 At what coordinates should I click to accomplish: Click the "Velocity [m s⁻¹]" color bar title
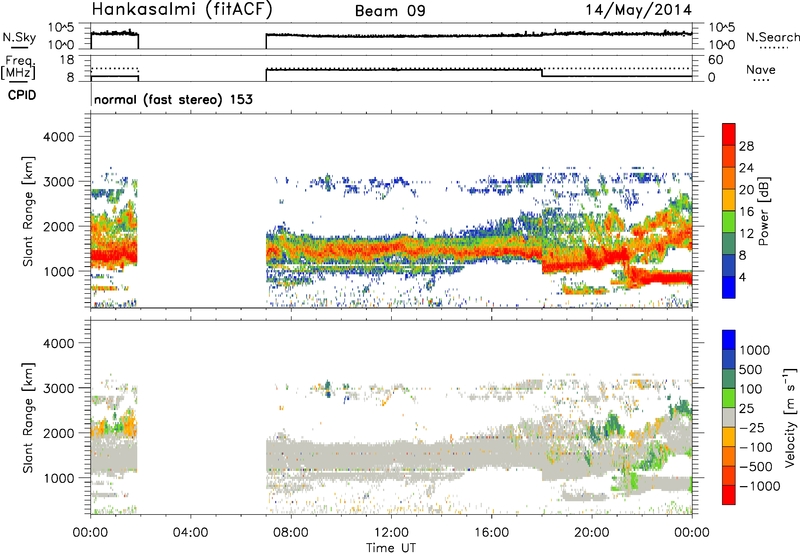click(790, 417)
